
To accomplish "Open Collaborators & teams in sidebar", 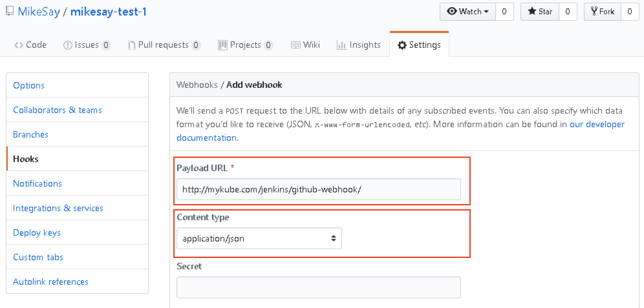I will (x=58, y=110).
